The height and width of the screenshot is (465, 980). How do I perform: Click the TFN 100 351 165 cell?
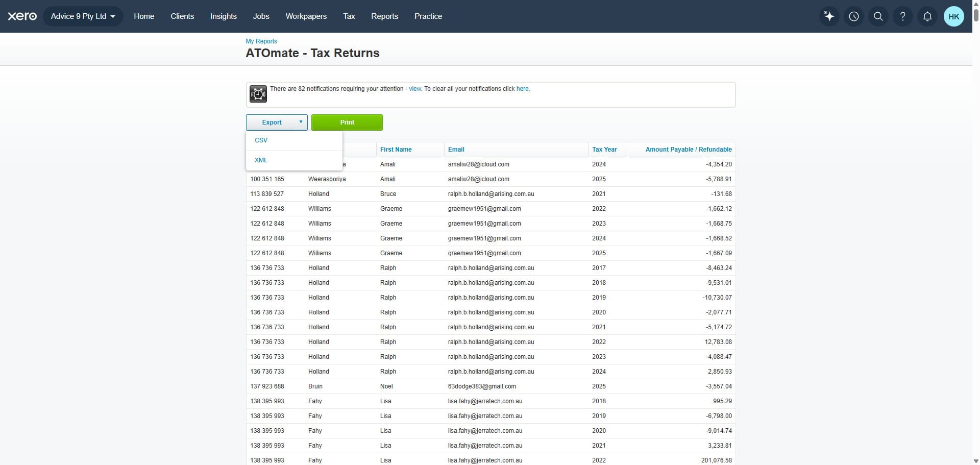pos(267,179)
